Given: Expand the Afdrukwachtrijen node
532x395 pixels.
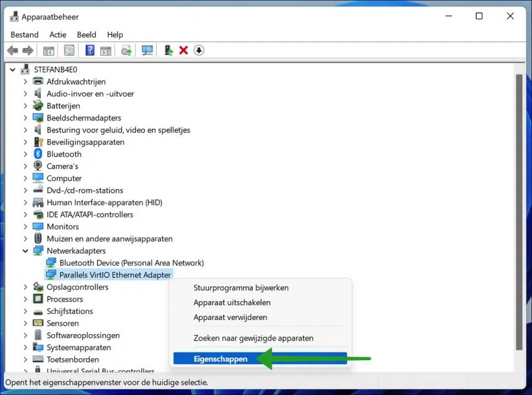Looking at the screenshot, I should click(x=25, y=82).
